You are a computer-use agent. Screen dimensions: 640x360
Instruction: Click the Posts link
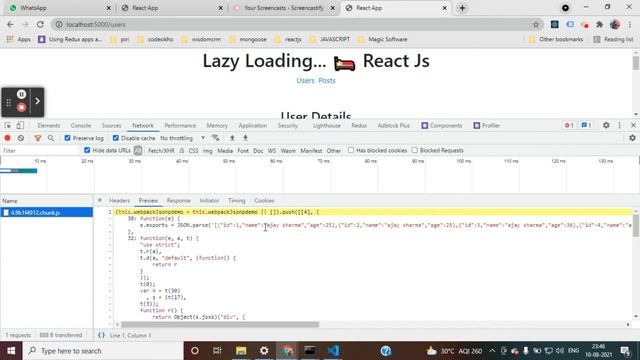[x=327, y=80]
